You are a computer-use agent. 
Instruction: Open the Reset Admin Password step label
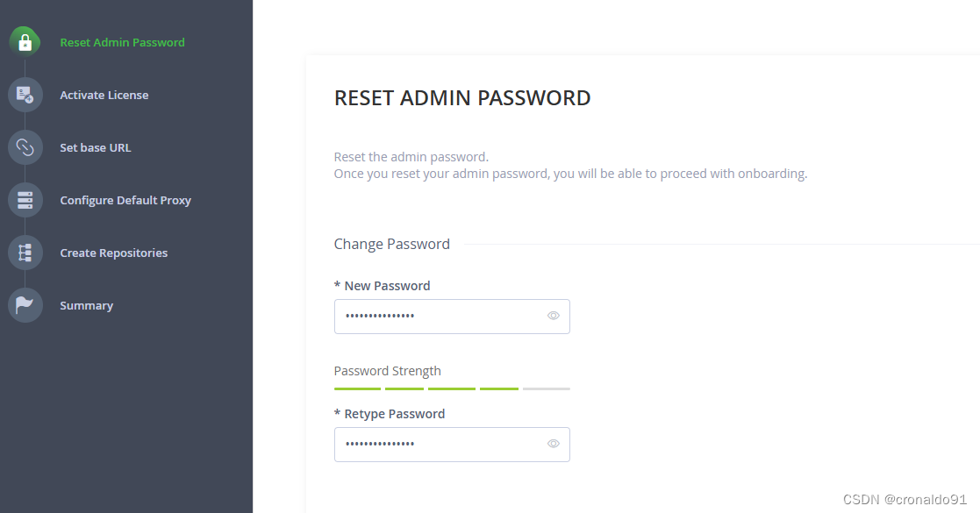click(123, 42)
